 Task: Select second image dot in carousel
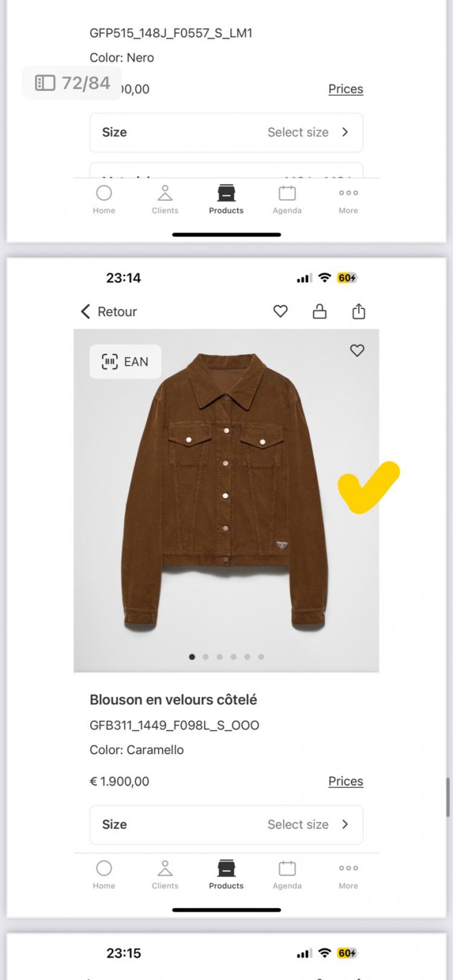[206, 657]
